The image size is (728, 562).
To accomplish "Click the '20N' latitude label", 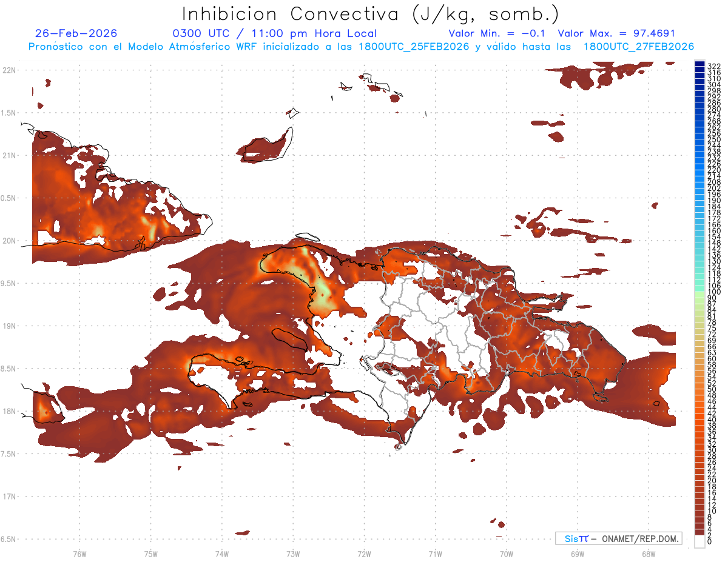I will pyautogui.click(x=9, y=241).
